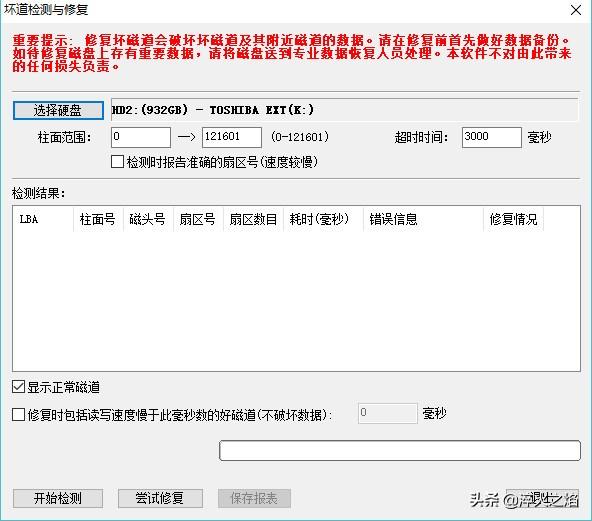Click the 错误信息 column header
Viewport: 592px width, 521px height.
click(x=423, y=219)
